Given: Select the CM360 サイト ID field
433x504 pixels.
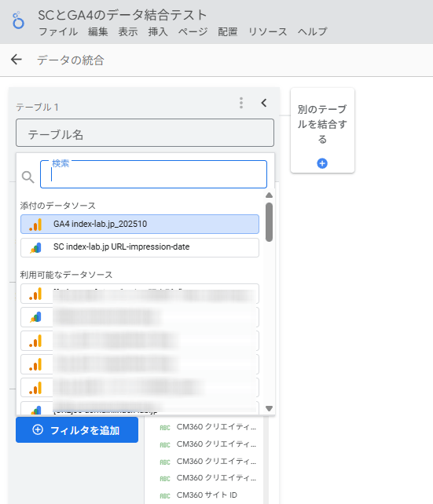Looking at the screenshot, I should click(x=207, y=495).
